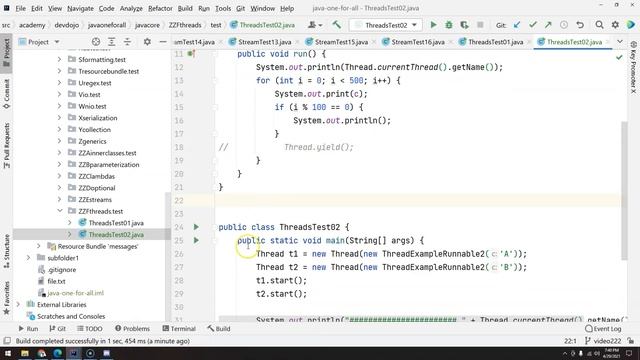Viewport: 640px width, 360px height.
Task: Expand ThreadsTest01.java tree node
Action: click(70, 223)
